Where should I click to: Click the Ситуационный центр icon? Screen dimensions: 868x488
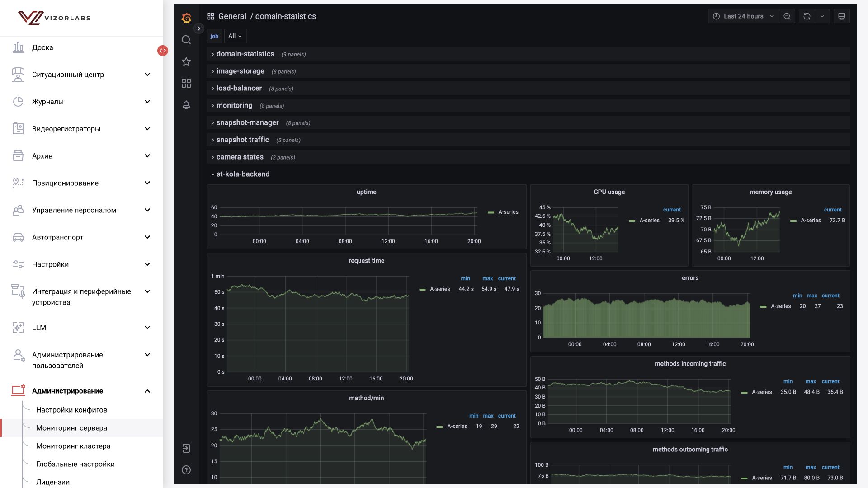click(x=18, y=75)
